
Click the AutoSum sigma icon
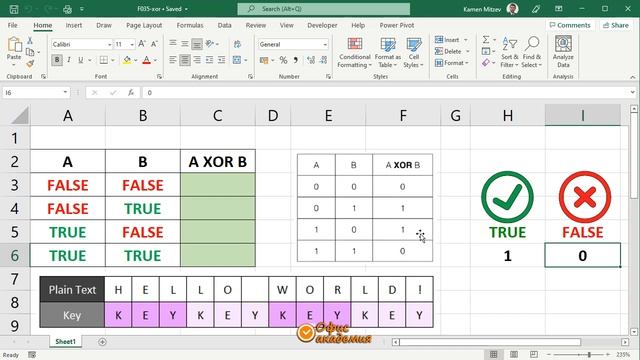pos(486,40)
